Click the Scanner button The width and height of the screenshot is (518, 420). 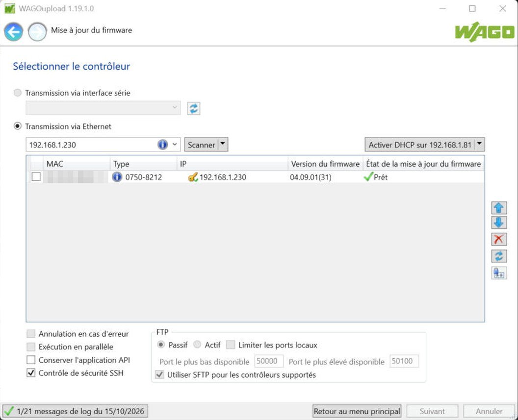click(201, 145)
